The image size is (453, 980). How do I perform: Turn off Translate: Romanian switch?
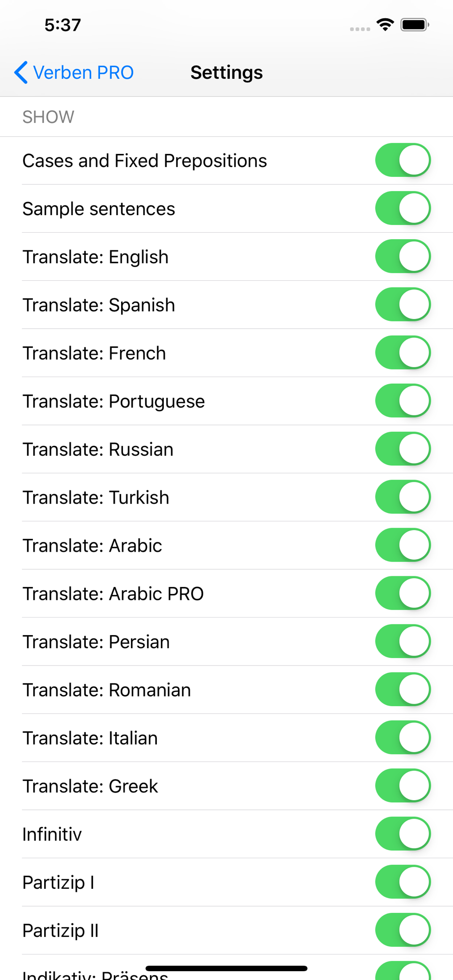coord(403,689)
